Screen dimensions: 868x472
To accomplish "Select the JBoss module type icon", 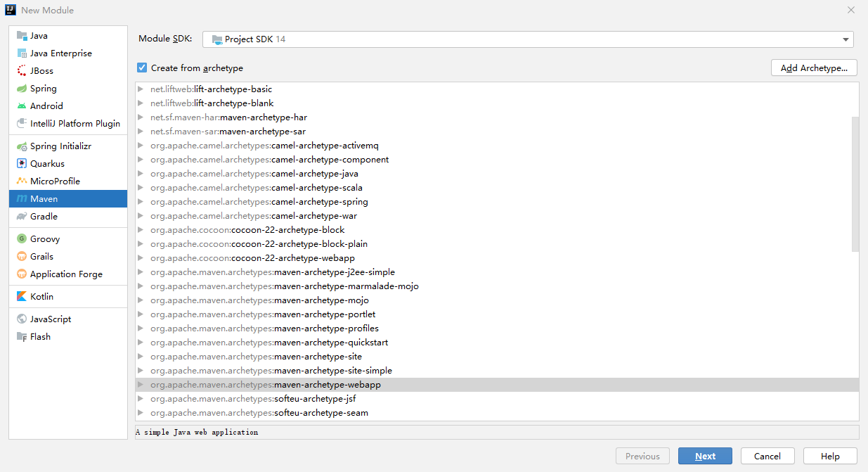I will pos(22,70).
